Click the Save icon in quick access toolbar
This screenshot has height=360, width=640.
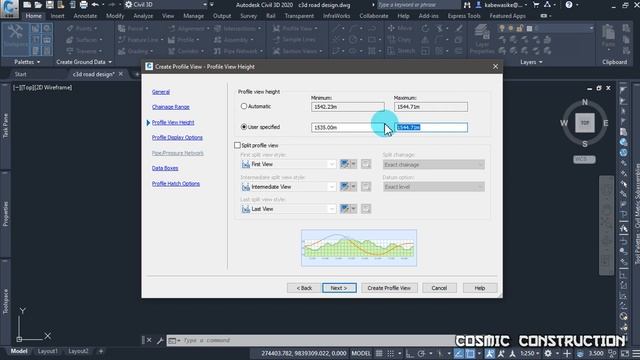coord(49,5)
